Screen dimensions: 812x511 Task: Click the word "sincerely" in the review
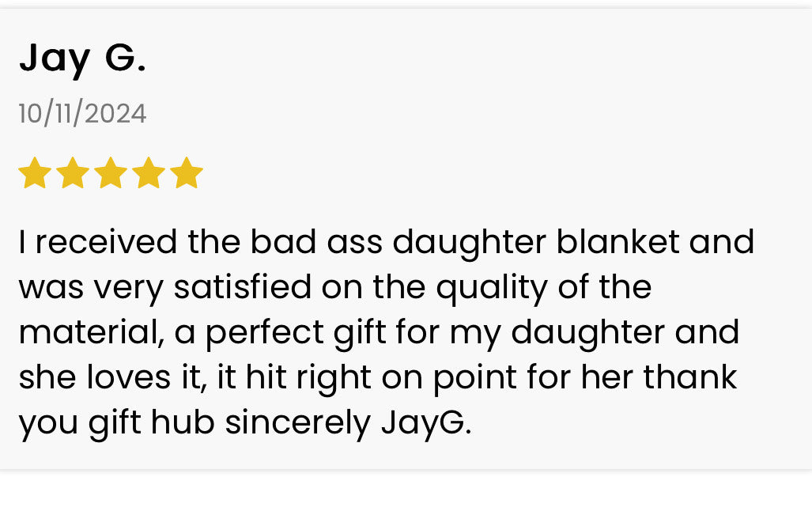(x=297, y=422)
